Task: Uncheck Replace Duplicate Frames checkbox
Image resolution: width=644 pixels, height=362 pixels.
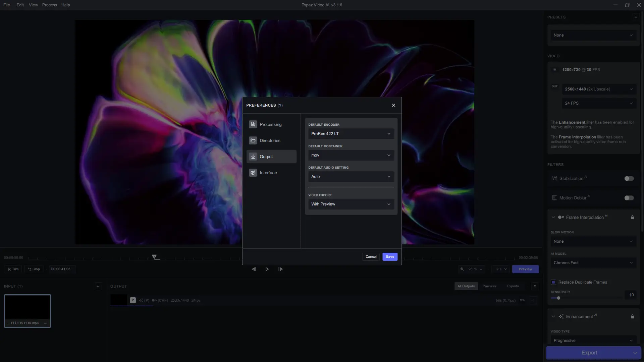Action: tap(553, 282)
